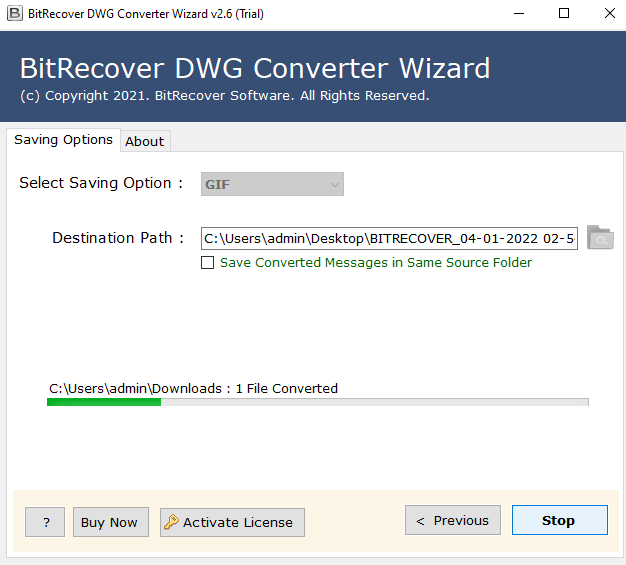The width and height of the screenshot is (626, 565).
Task: Click the '1 File Converted' status text
Action: [287, 389]
